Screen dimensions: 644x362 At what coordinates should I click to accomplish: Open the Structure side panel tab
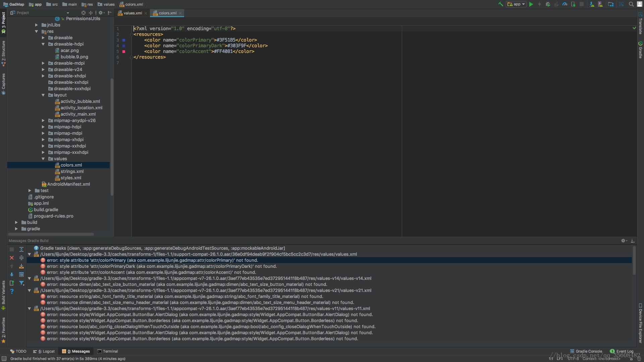pyautogui.click(x=3, y=53)
